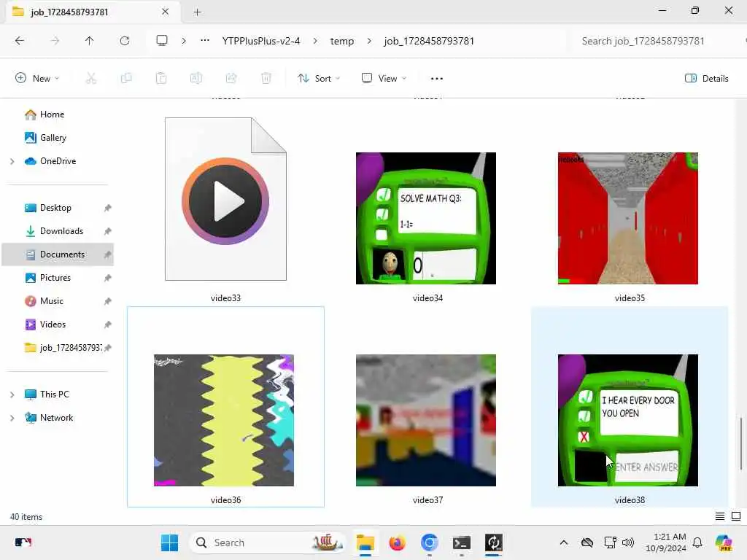Navigate to the temp breadcrumb folder
This screenshot has width=747, height=560.
click(342, 41)
